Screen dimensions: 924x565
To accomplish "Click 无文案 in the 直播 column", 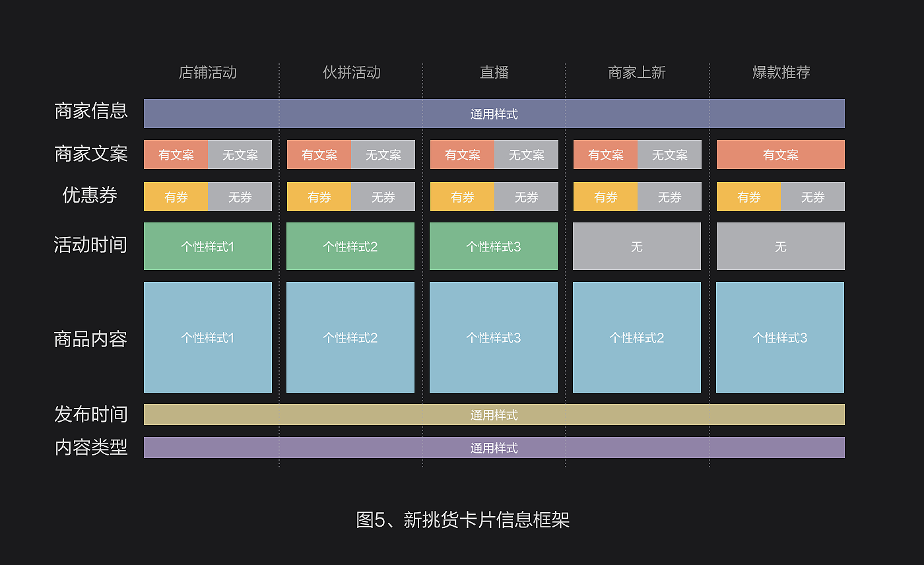I will pos(526,154).
